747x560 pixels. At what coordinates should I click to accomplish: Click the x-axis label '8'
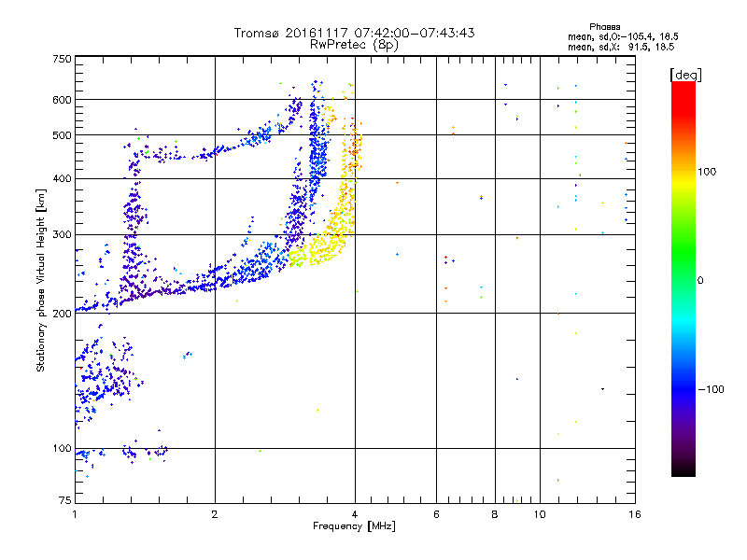click(x=495, y=514)
